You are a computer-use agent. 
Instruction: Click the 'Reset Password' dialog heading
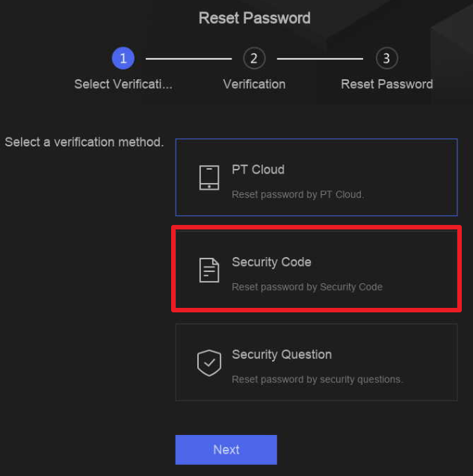click(255, 18)
